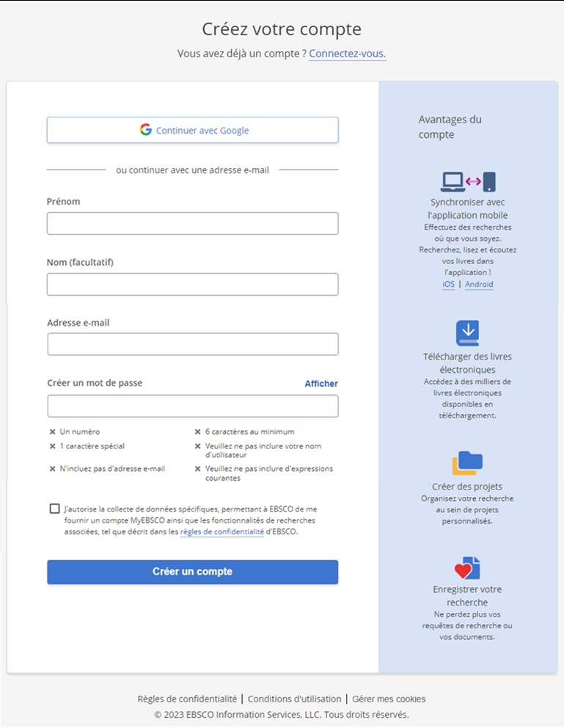The height and width of the screenshot is (728, 564).
Task: Click the Google logo icon
Action: [x=146, y=130]
